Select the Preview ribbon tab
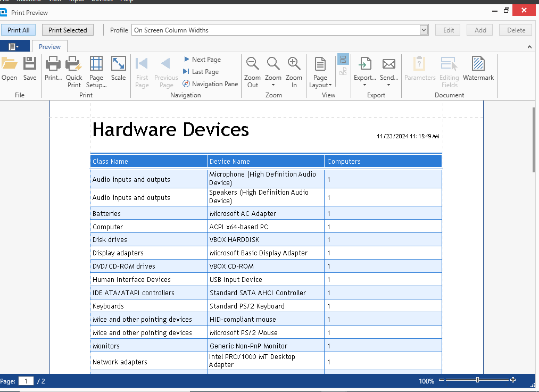The image size is (539, 392). (x=49, y=46)
